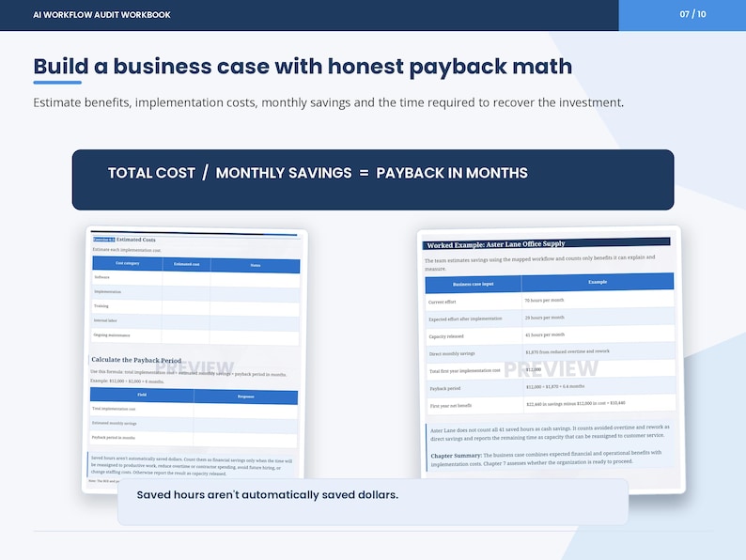Click the 'First year net benefit' row label

coord(451,406)
